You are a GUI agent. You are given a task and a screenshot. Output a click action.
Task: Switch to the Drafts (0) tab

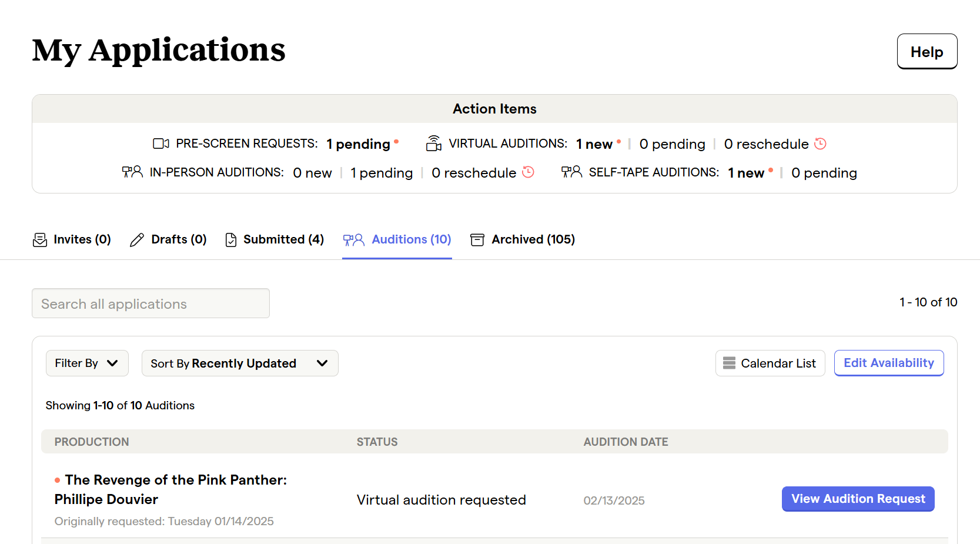click(x=168, y=239)
